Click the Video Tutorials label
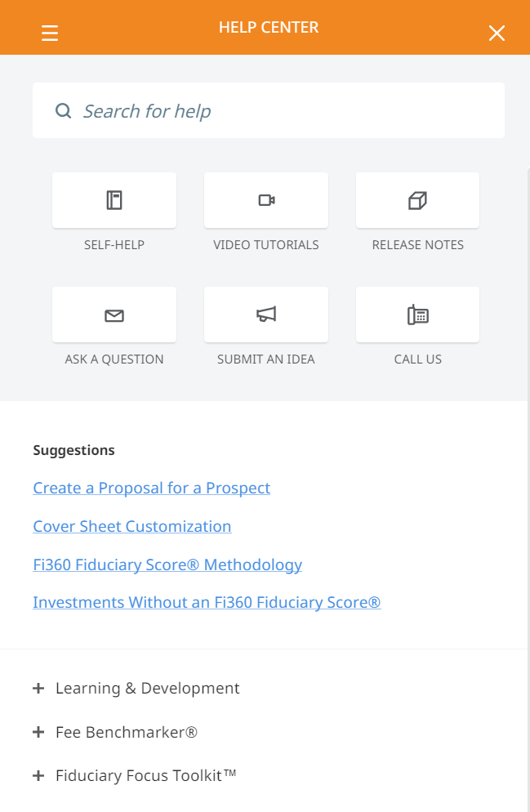The width and height of the screenshot is (530, 812). 266,245
